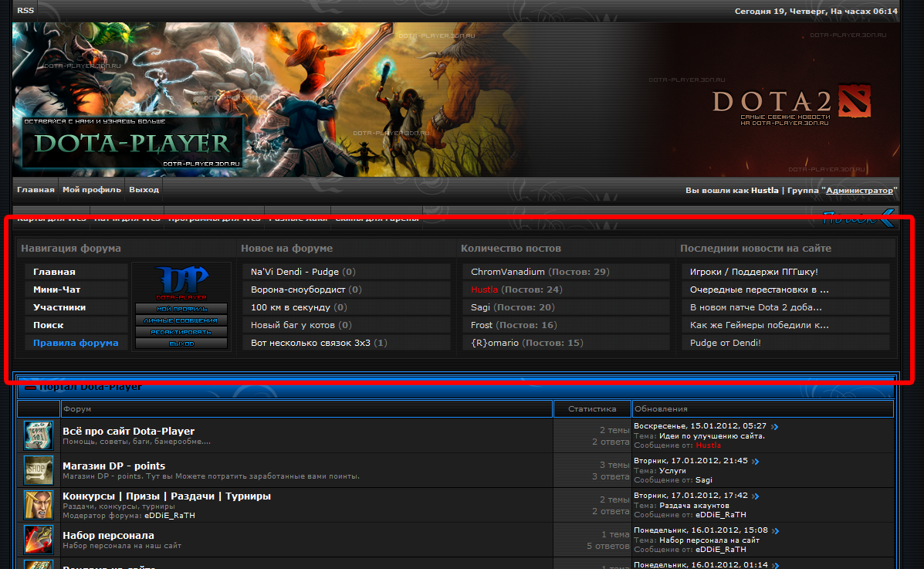This screenshot has height=569, width=924.
Task: Click the DP Dota-Player logo in navigation panel
Action: point(181,283)
